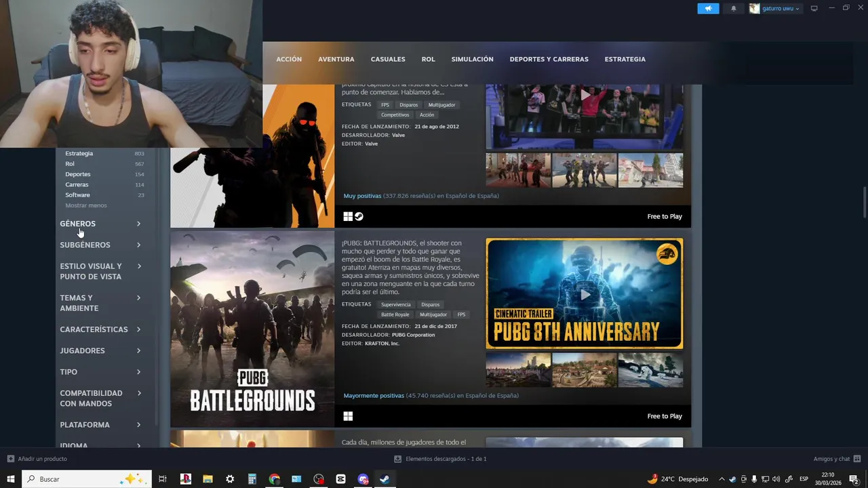
Task: Open the first Counter-Strike screenshot thumbnail
Action: (x=518, y=170)
